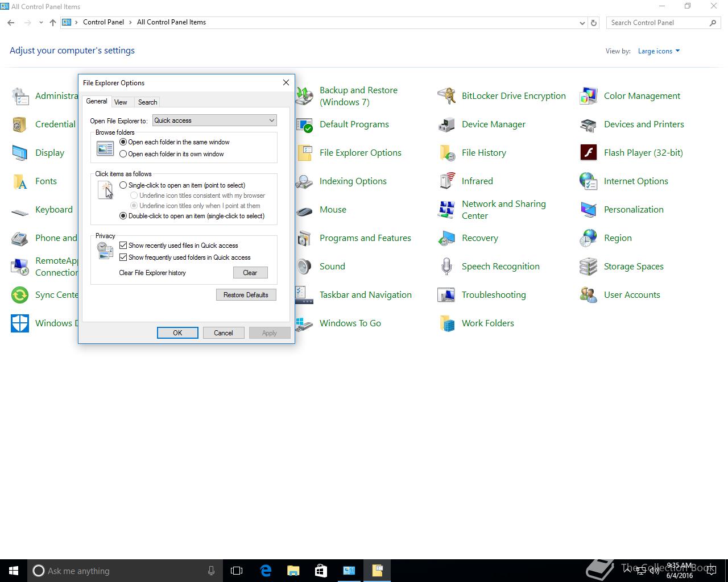Launch Microsoft Edge from the taskbar
Viewport: 728px width, 582px height.
pos(265,571)
